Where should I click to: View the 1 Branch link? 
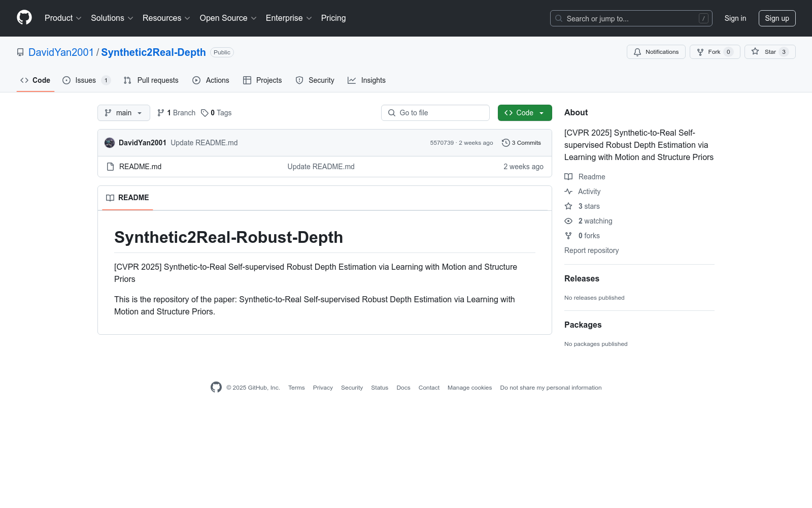click(176, 113)
